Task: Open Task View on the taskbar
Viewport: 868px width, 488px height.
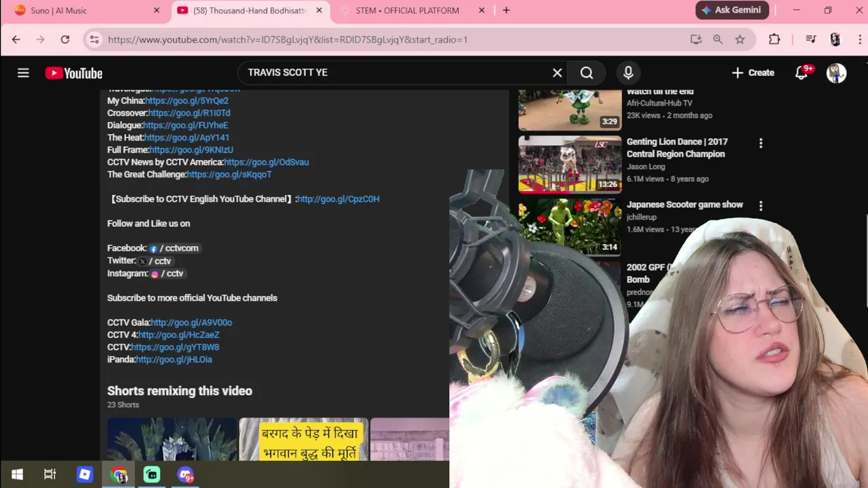Action: pyautogui.click(x=50, y=474)
